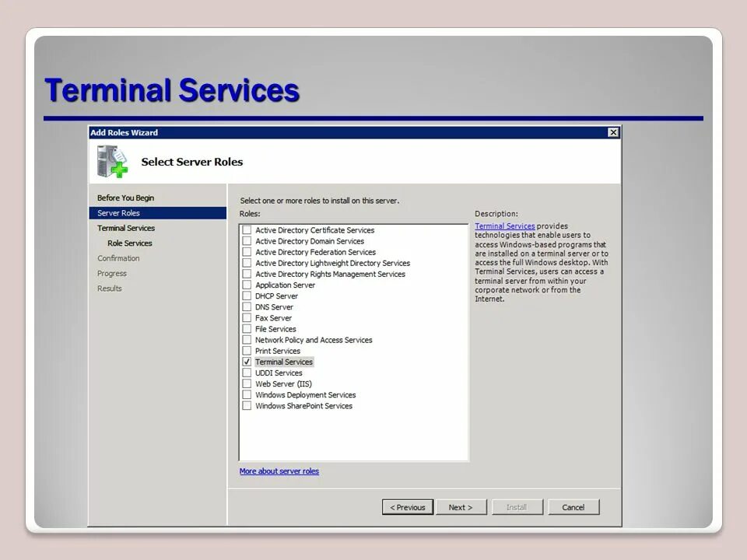Click the Add Roles Wizard title text
Image resolution: width=747 pixels, height=560 pixels.
pyautogui.click(x=124, y=132)
